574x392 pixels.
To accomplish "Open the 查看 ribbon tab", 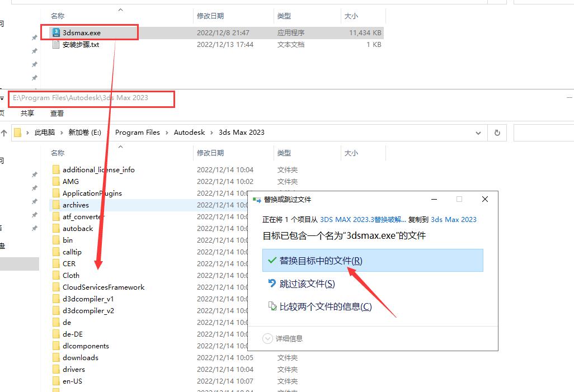I will [x=57, y=113].
